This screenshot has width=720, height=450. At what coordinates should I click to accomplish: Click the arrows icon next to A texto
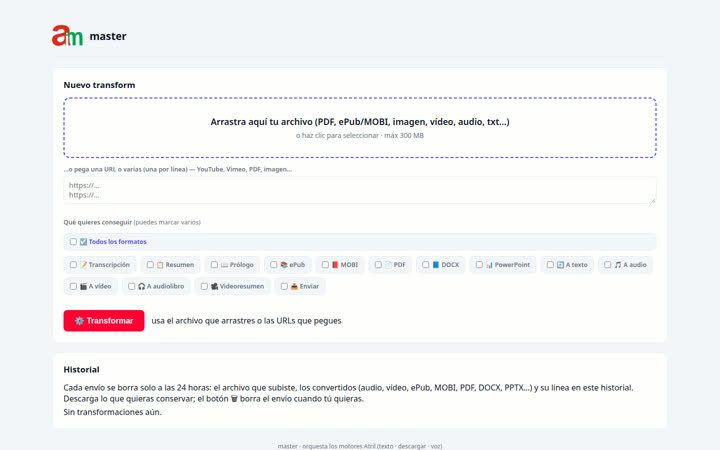coord(560,265)
